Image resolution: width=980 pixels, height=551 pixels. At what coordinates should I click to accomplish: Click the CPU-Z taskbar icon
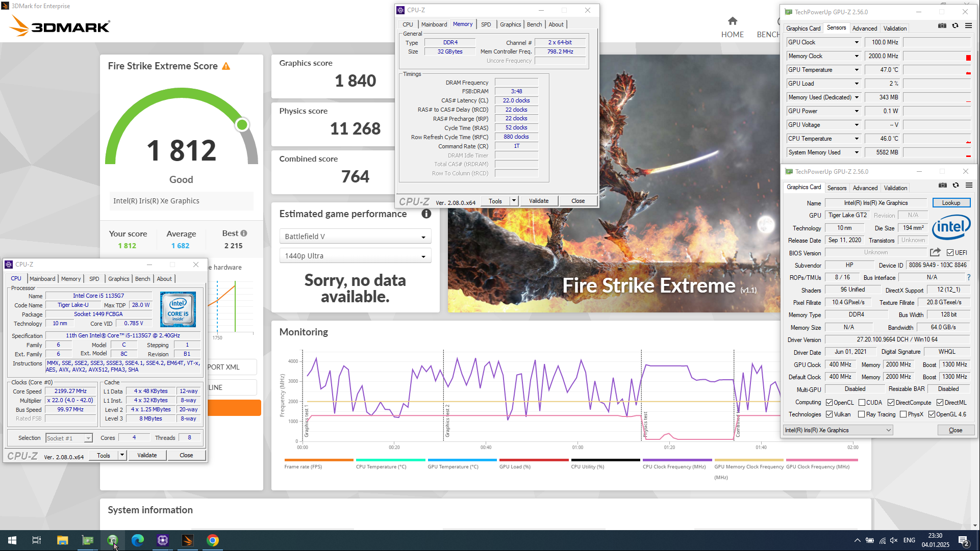[163, 540]
